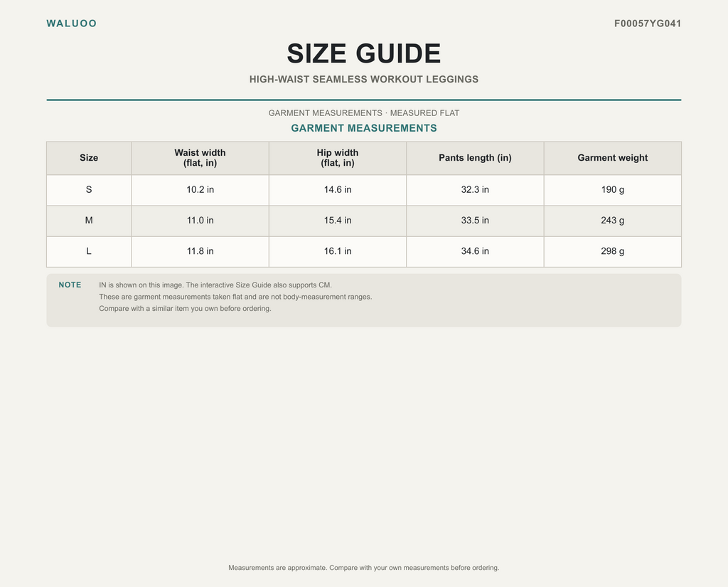Viewport: 728px width, 587px height.
Task: Click the 'Measured Flat' caption line
Action: coord(364,113)
